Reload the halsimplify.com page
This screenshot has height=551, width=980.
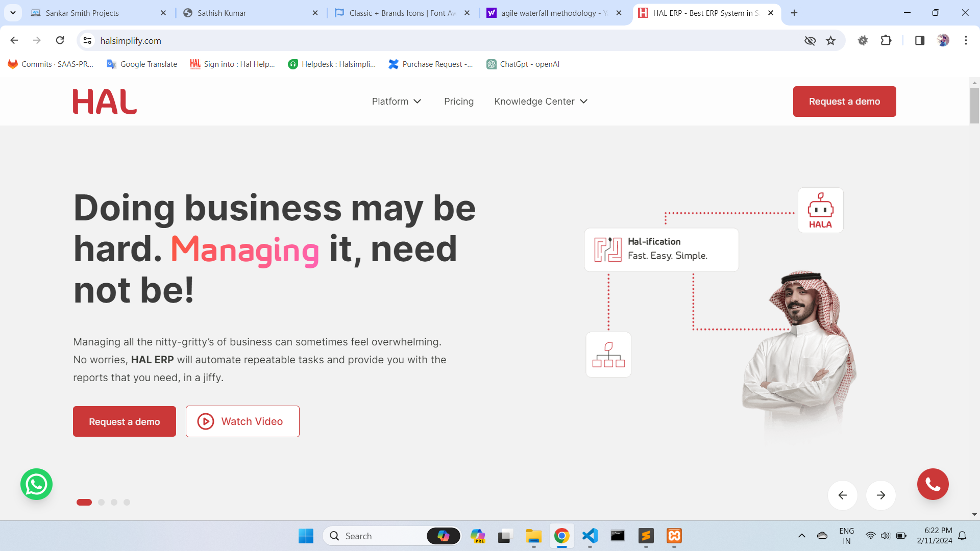pyautogui.click(x=60, y=40)
